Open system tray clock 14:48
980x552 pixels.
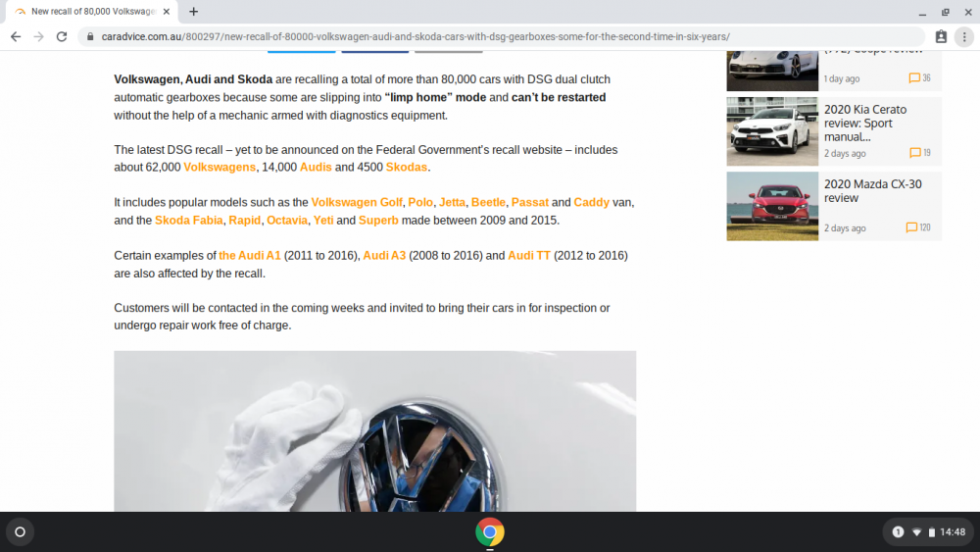click(953, 532)
